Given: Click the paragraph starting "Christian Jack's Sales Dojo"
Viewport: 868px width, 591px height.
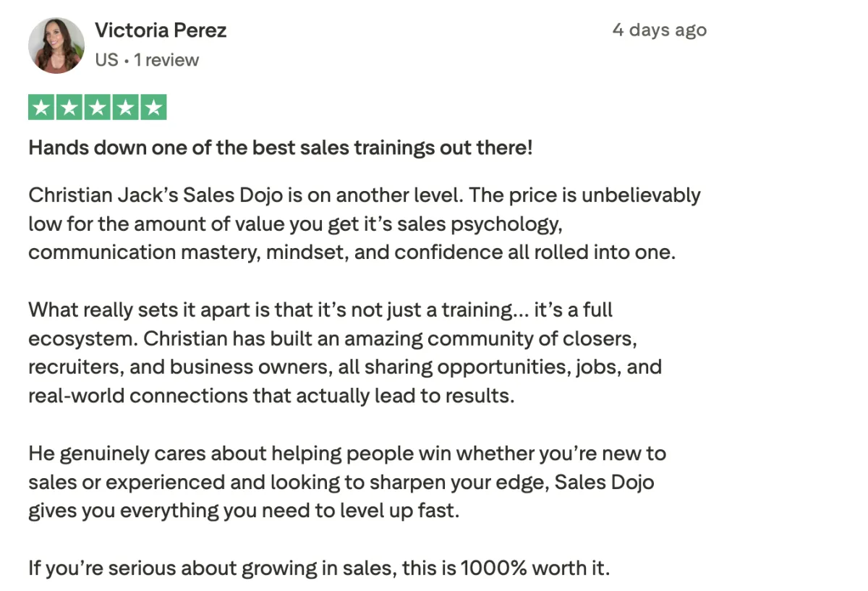Looking at the screenshot, I should tap(365, 224).
